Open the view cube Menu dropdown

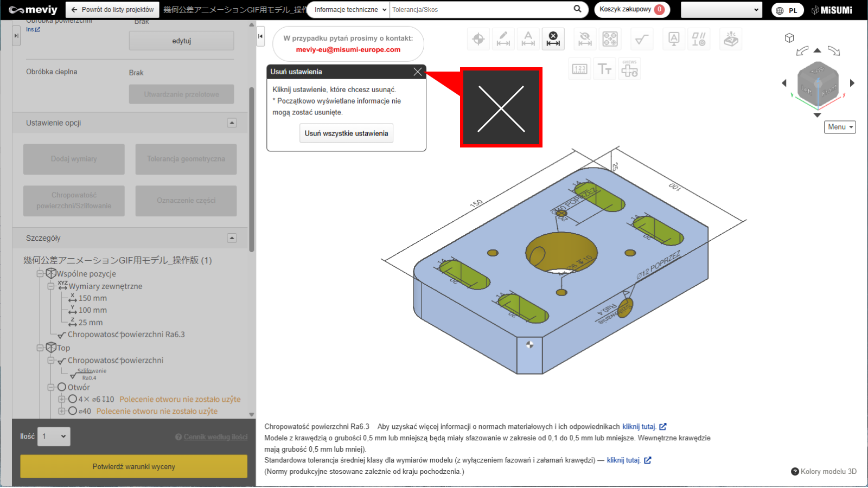[x=840, y=127]
